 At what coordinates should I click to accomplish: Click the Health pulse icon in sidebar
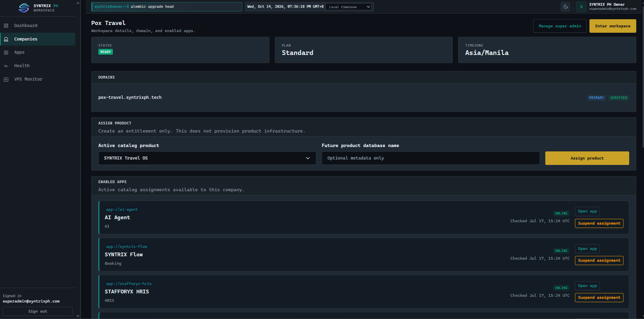click(6, 66)
